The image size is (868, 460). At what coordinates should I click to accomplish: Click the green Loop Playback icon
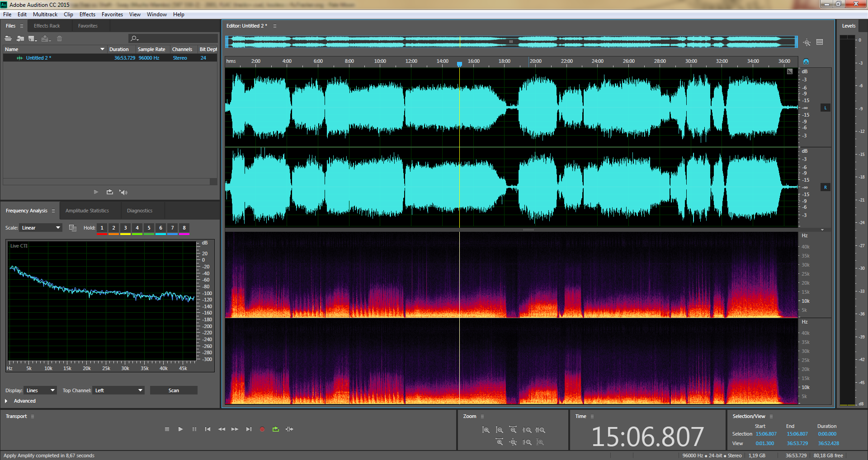pos(276,429)
